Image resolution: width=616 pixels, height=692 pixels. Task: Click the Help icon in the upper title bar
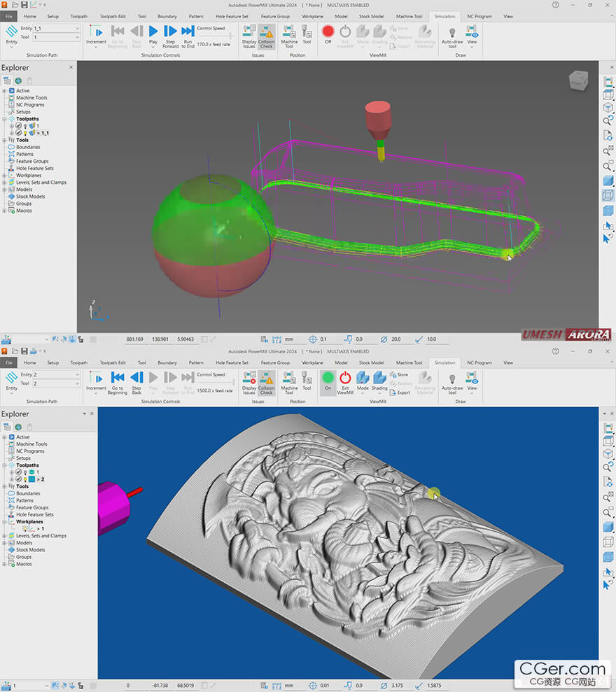pyautogui.click(x=556, y=5)
